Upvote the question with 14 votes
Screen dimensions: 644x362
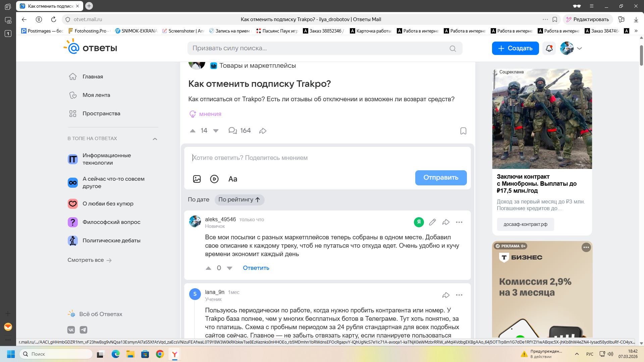pos(193,131)
